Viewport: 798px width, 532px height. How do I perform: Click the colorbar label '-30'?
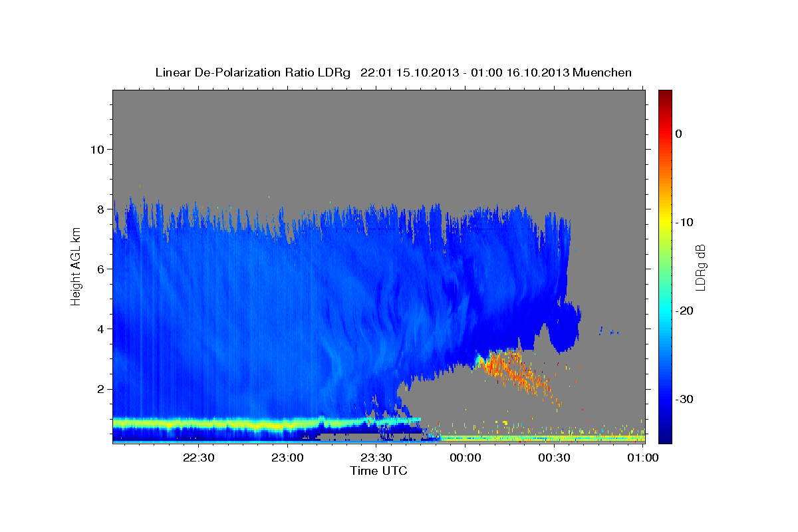685,399
